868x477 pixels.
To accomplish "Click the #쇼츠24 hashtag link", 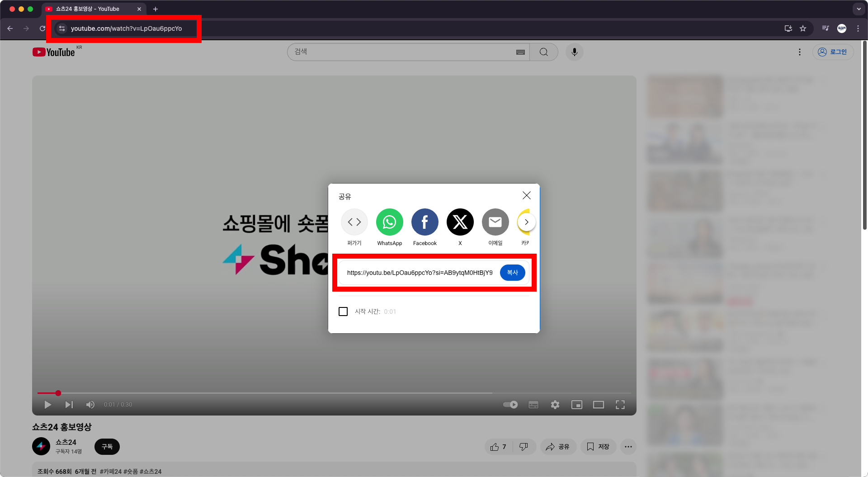I will [151, 472].
